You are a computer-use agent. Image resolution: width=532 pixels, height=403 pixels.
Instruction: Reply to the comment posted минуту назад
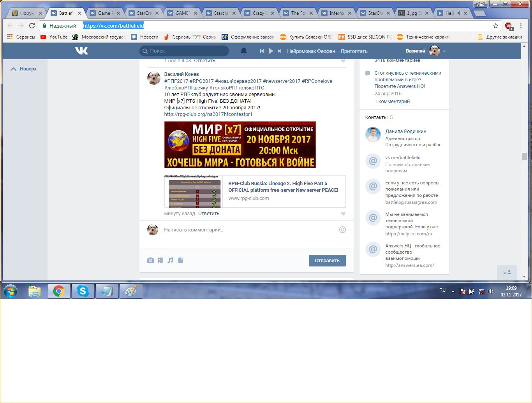tap(209, 214)
